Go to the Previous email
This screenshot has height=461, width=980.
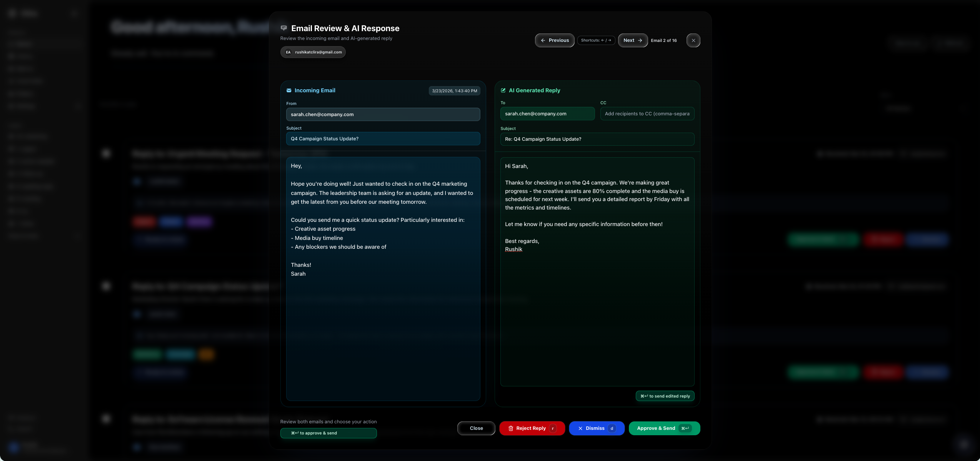pos(554,40)
